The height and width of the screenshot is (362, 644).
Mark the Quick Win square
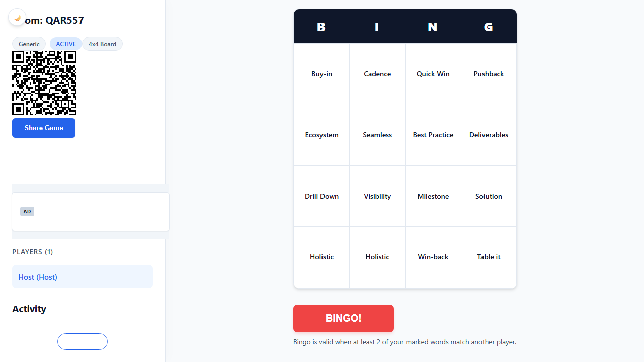click(433, 74)
